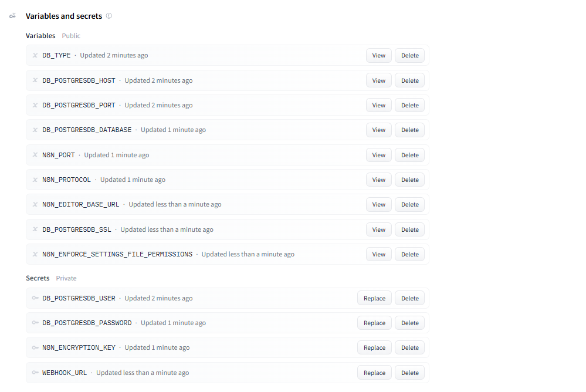
Task: View the DB_POSTGRESDB_DATABASE variable
Action: (378, 130)
